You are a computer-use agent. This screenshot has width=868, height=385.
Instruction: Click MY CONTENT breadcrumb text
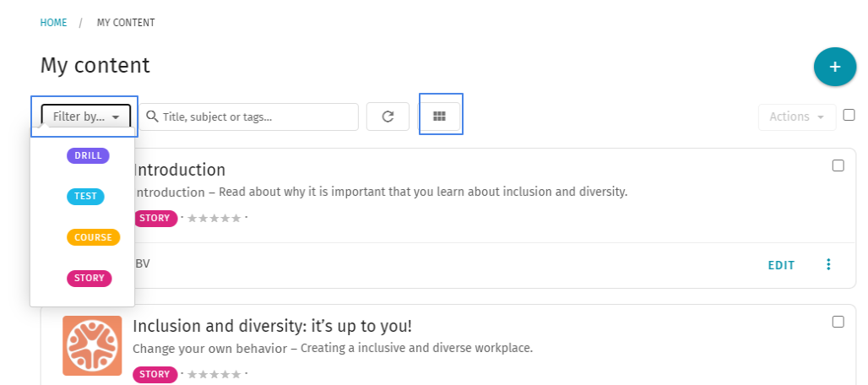[x=126, y=23]
